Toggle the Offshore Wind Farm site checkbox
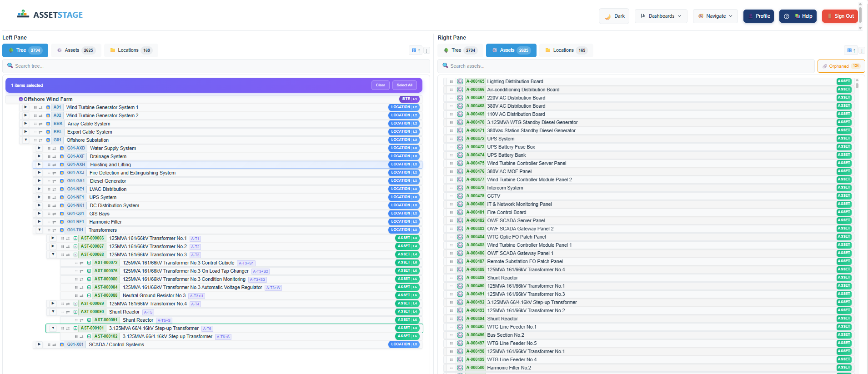The width and height of the screenshot is (868, 374). 21,99
